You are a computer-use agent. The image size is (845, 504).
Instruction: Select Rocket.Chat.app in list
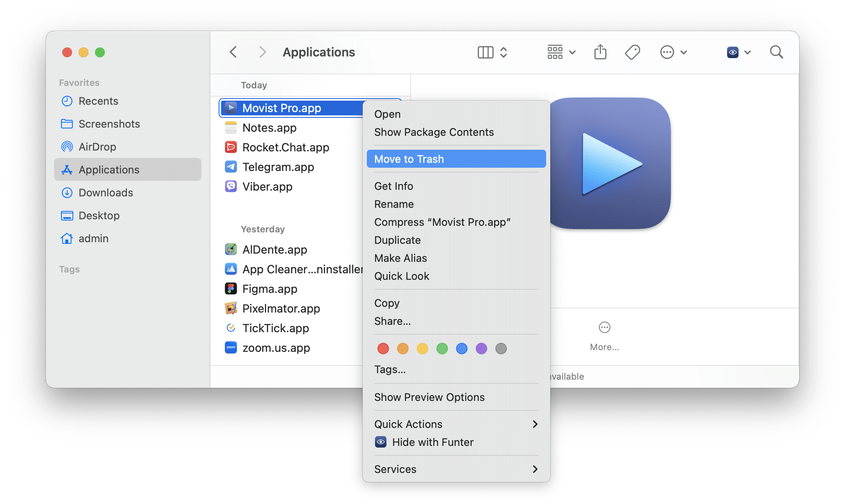[x=289, y=147]
